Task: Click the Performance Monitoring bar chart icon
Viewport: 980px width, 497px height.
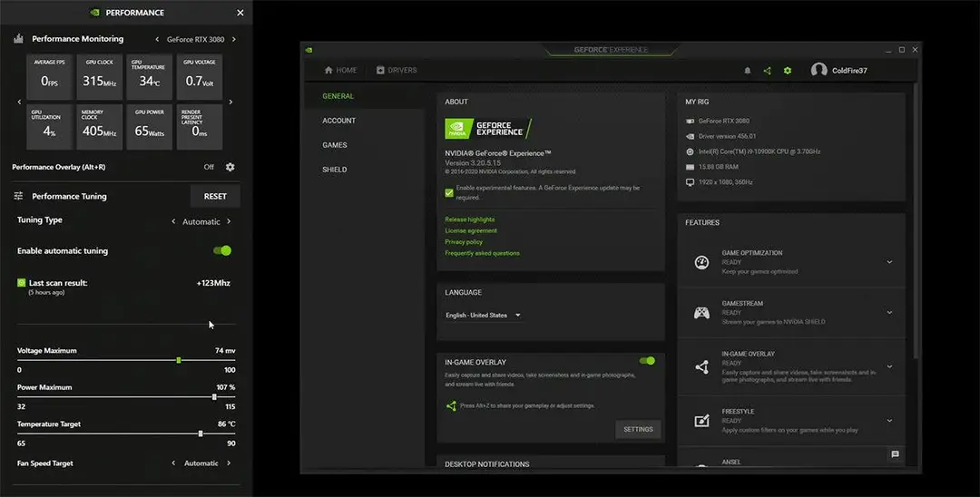Action: click(18, 39)
